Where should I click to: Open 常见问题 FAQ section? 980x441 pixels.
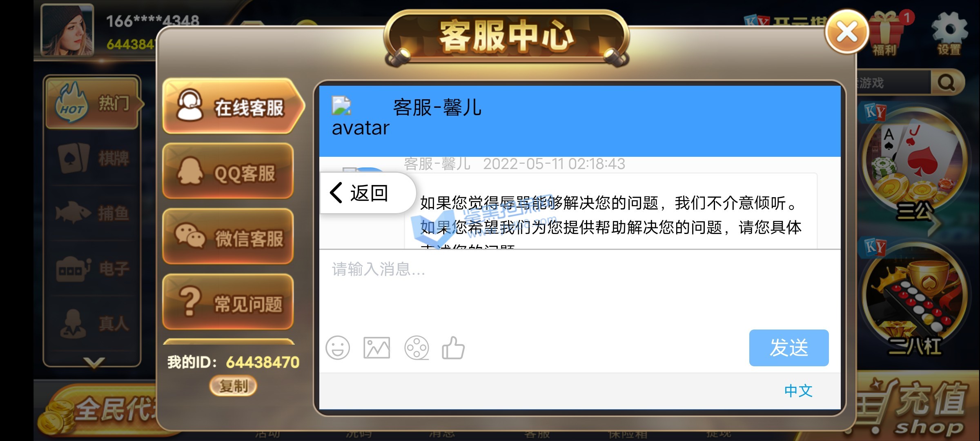pyautogui.click(x=228, y=303)
